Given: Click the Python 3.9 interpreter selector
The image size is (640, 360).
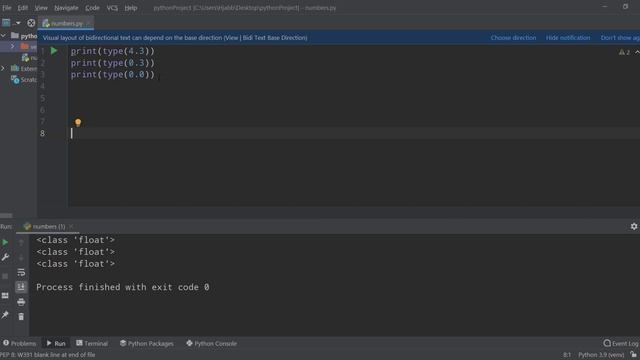Looking at the screenshot, I should click(601, 355).
